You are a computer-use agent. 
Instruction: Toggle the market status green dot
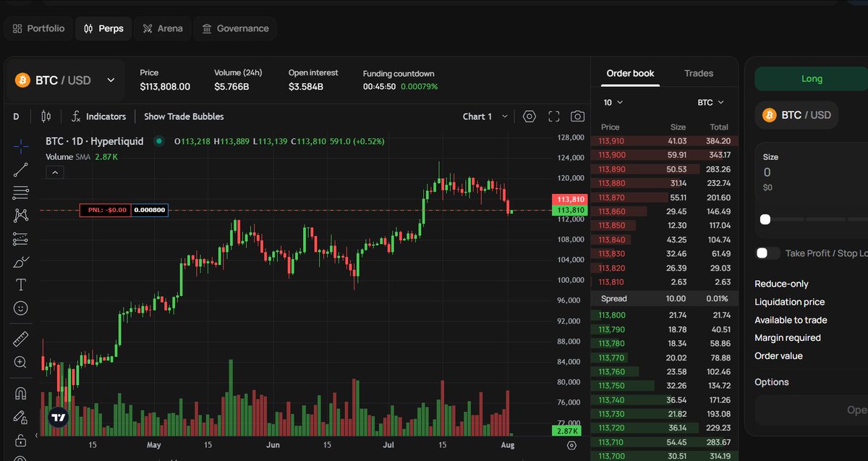tap(159, 141)
